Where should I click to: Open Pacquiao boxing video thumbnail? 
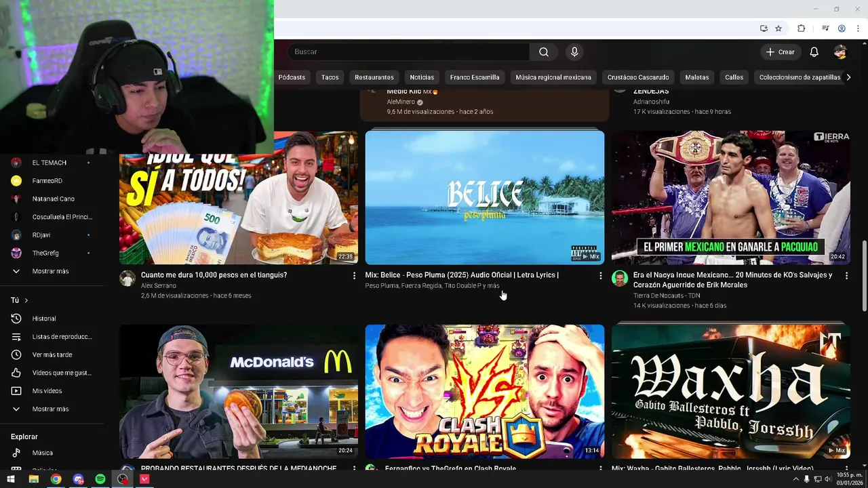point(731,197)
